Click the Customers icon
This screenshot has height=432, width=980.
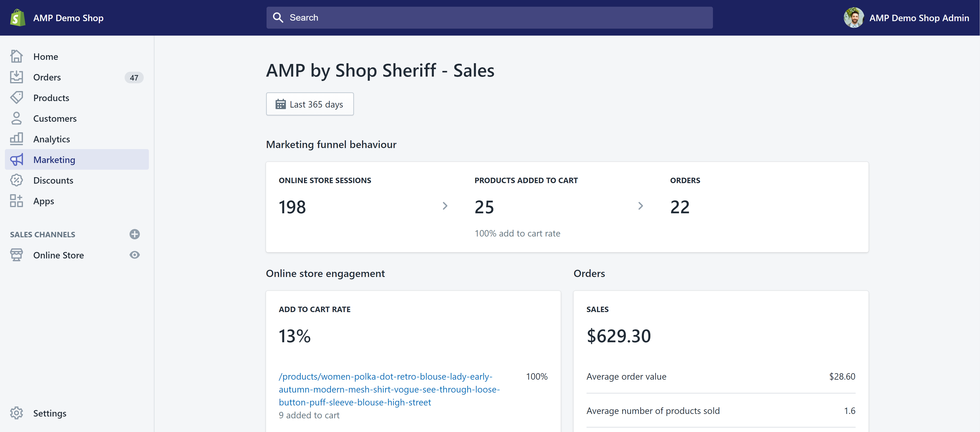(16, 118)
